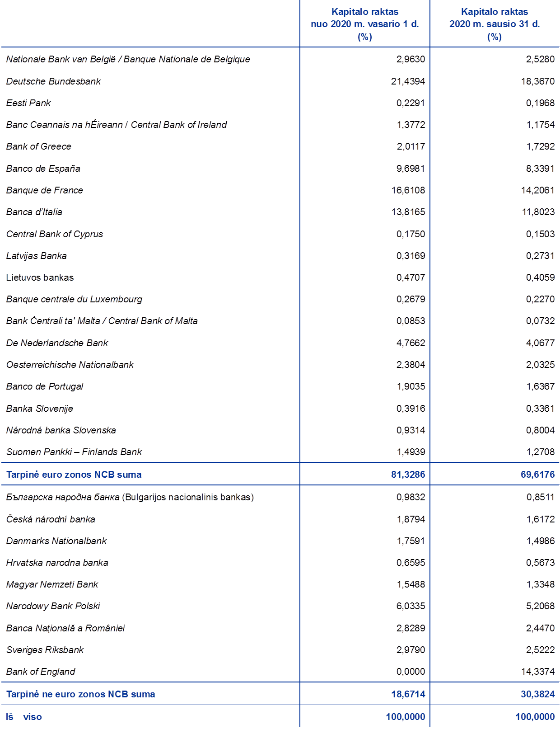Click Banco de España row label
560x729 pixels.
[x=43, y=169]
